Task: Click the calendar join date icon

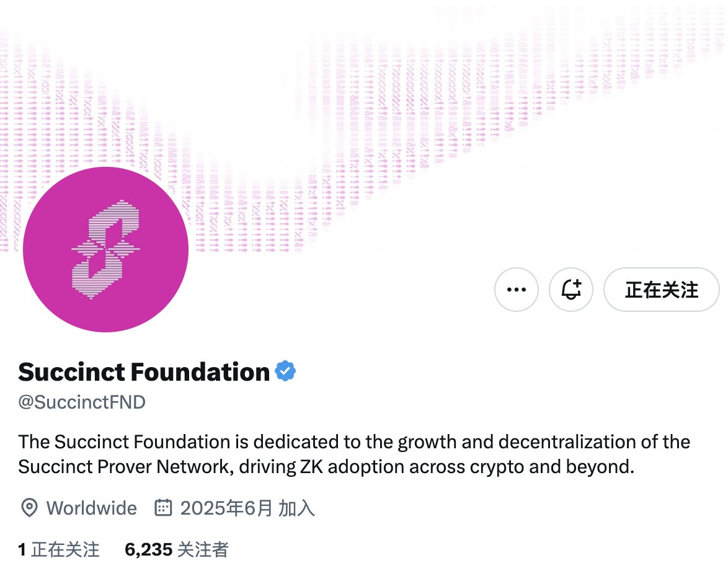Action: click(163, 508)
